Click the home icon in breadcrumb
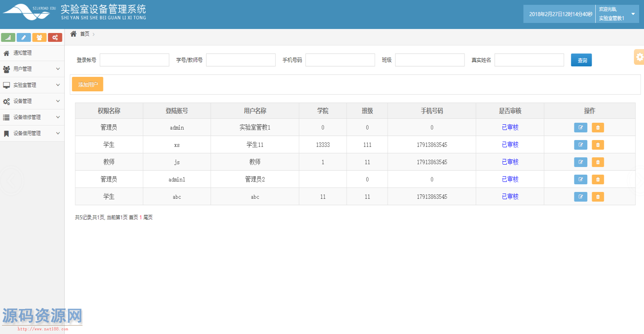 click(73, 34)
